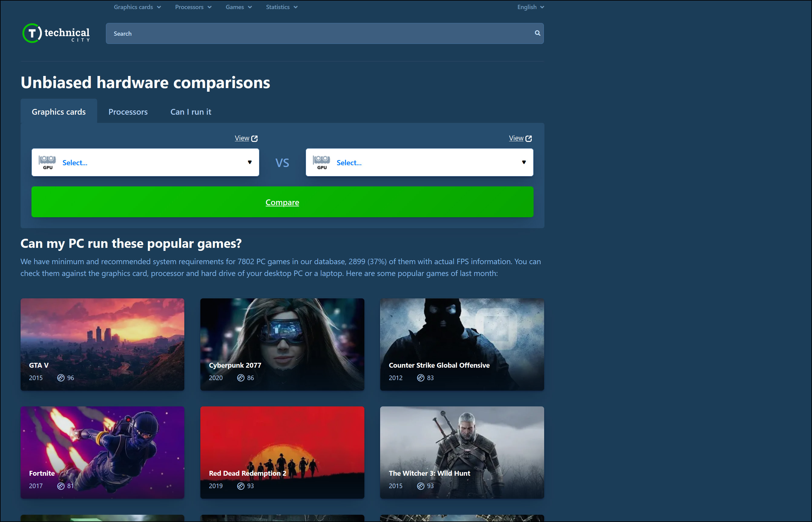Open the Statistics menu
Screen dimensions: 812x522
click(281, 7)
